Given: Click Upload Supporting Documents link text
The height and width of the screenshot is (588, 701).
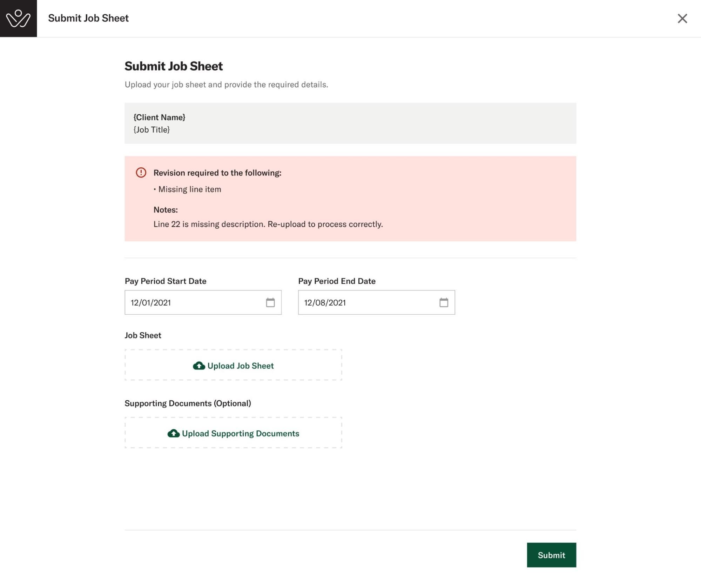Looking at the screenshot, I should click(x=240, y=433).
